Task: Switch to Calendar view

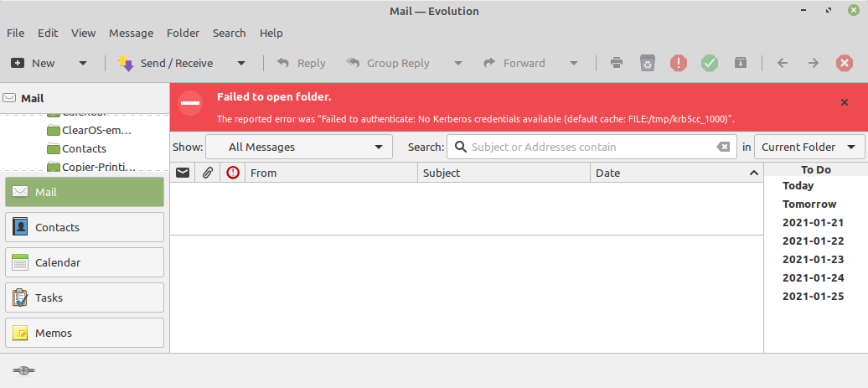Action: (x=85, y=262)
